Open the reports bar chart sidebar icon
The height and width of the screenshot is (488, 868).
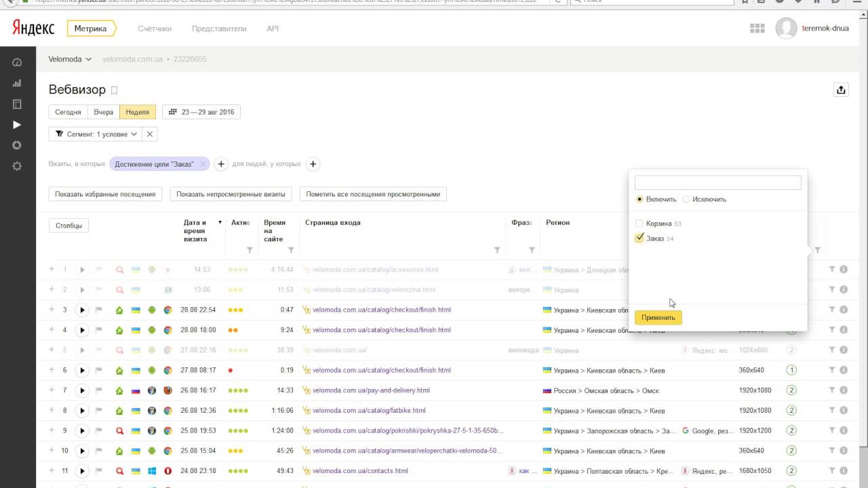pyautogui.click(x=17, y=83)
